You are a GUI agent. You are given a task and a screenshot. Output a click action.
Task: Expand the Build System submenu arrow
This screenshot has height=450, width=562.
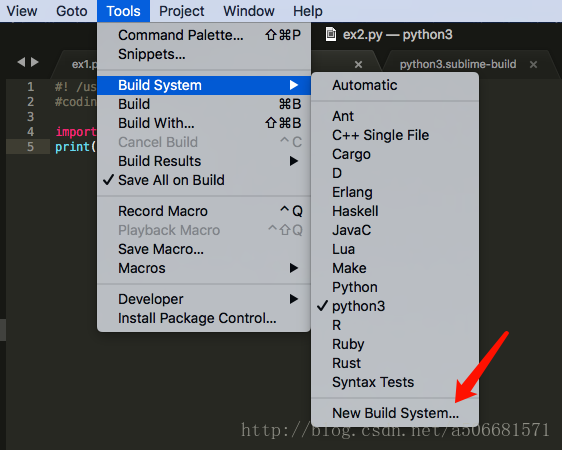point(294,85)
